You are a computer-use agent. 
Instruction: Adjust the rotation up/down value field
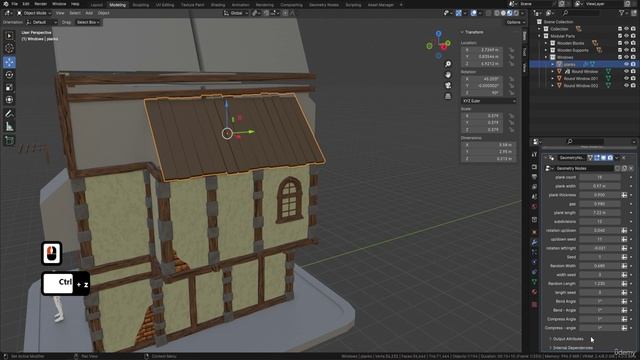coord(600,230)
